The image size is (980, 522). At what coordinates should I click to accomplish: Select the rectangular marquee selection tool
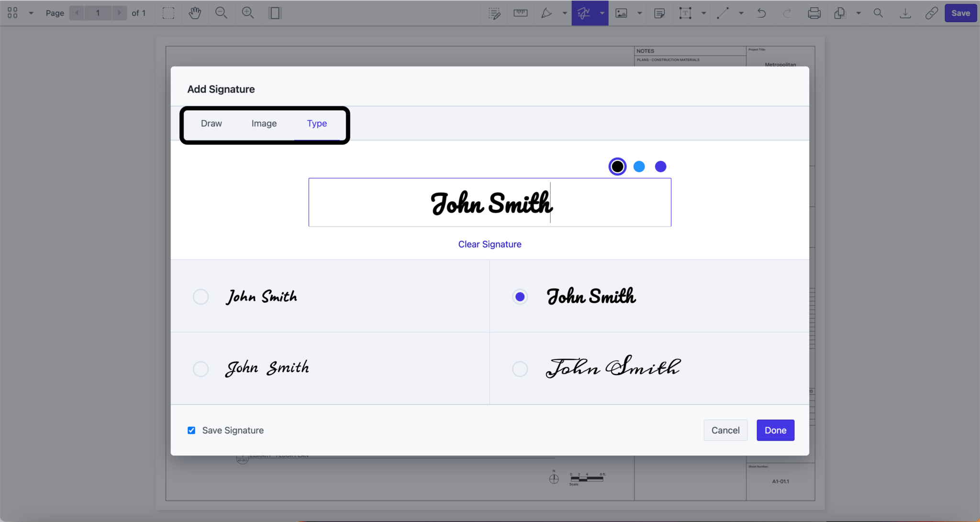pyautogui.click(x=168, y=13)
